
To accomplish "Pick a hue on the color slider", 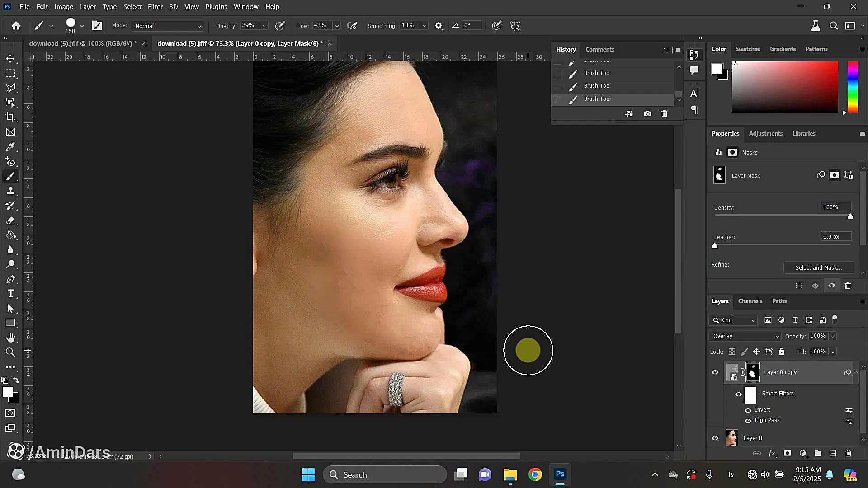I will pos(852,87).
